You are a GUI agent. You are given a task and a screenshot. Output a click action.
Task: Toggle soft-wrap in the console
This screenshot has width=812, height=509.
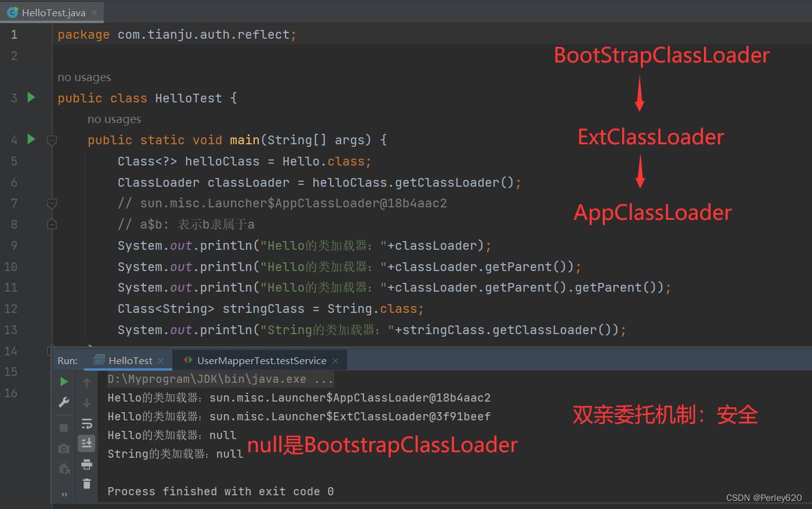pyautogui.click(x=87, y=423)
